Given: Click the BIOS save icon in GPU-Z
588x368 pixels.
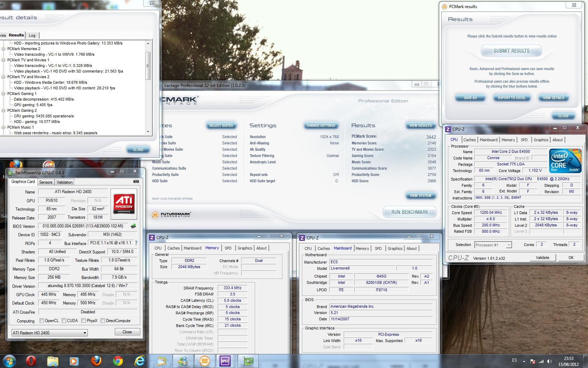Looking at the screenshot, I should coord(133,226).
